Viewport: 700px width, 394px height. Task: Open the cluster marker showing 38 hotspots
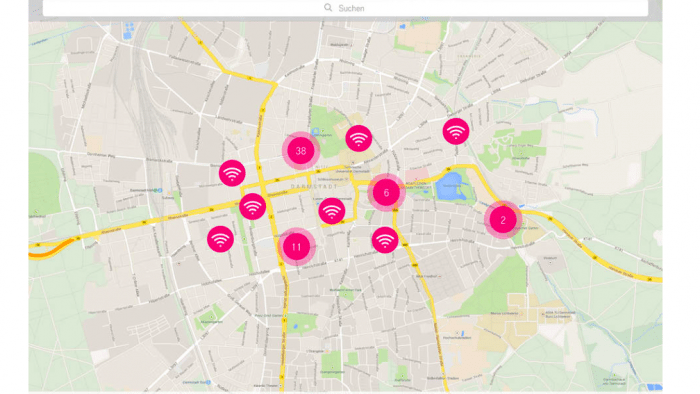click(x=301, y=151)
